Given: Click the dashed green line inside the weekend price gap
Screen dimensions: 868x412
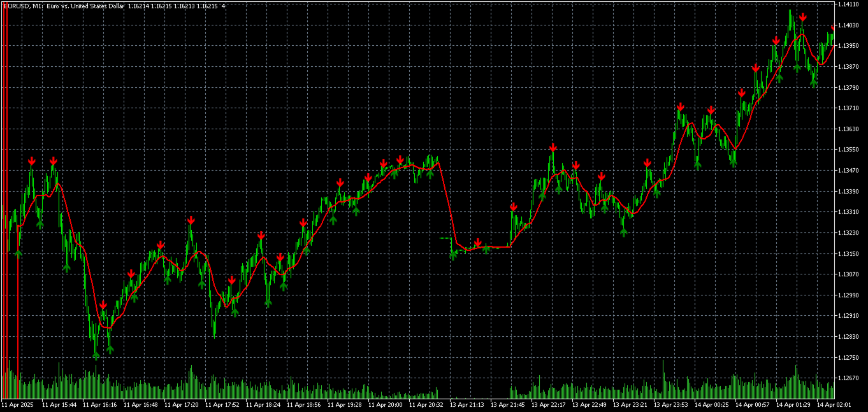Looking at the screenshot, I should (x=445, y=238).
